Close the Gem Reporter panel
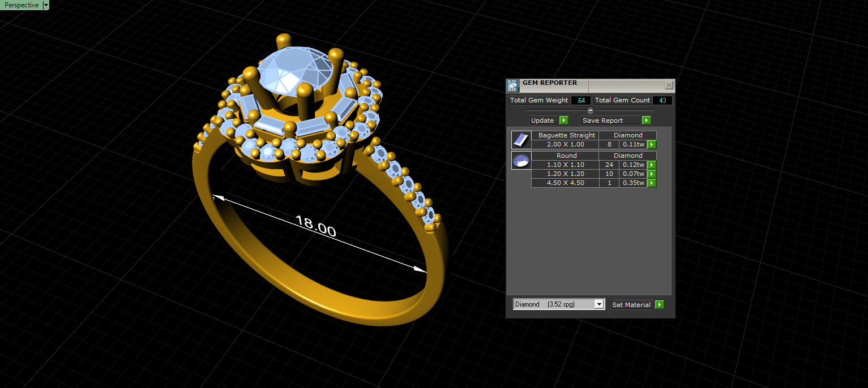This screenshot has height=388, width=868. (669, 85)
